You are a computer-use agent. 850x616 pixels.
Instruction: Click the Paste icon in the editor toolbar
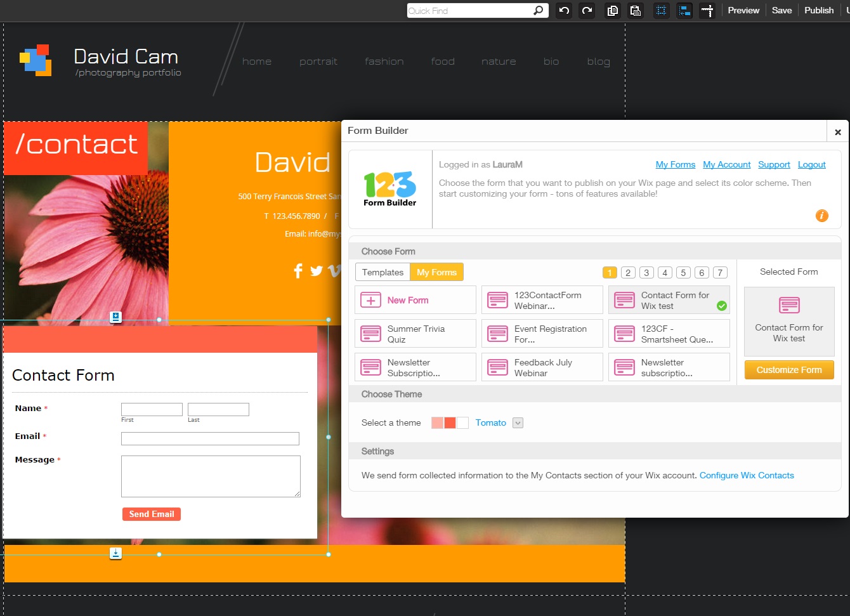coord(635,10)
